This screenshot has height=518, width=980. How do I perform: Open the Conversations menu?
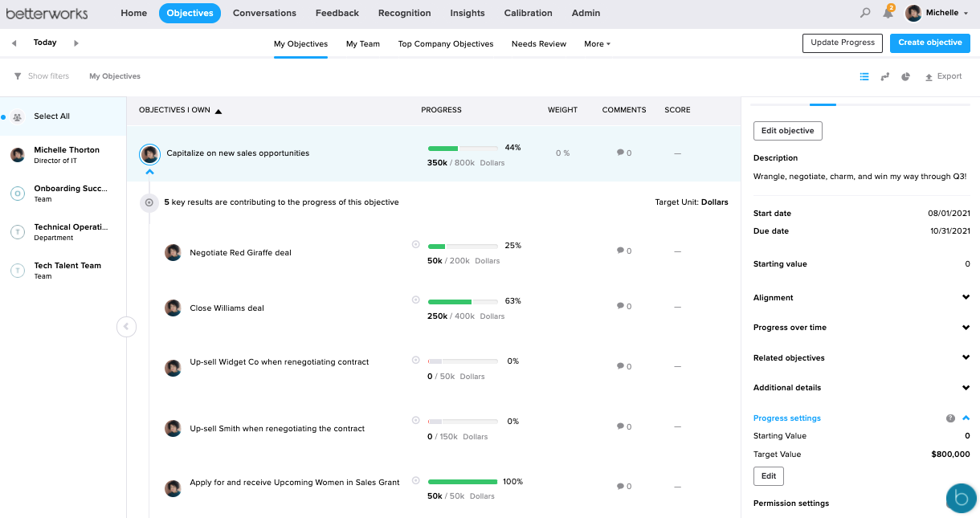click(264, 13)
